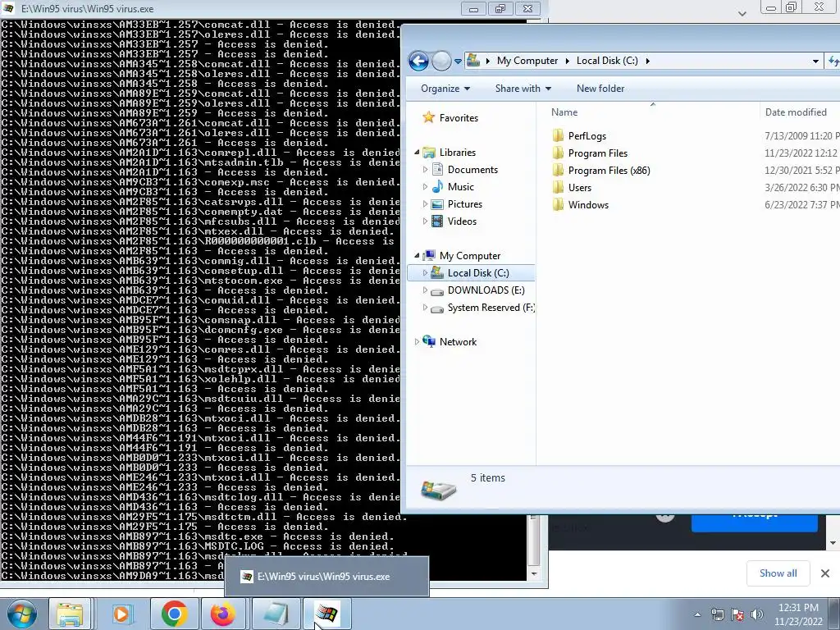Select the Users folder
The image size is (840, 630).
pos(580,188)
